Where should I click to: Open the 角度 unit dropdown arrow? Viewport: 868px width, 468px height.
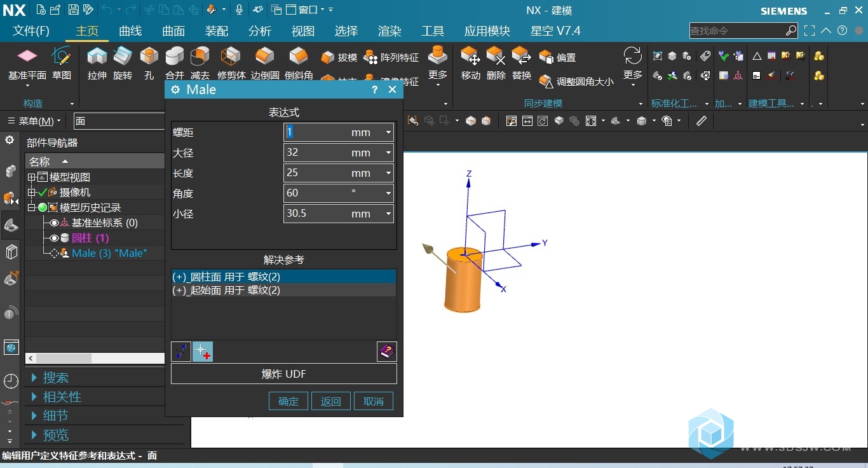point(388,193)
